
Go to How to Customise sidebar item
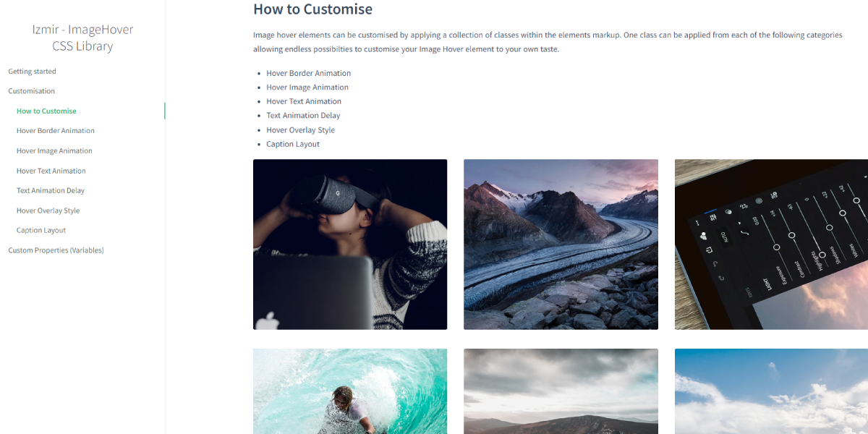point(46,111)
